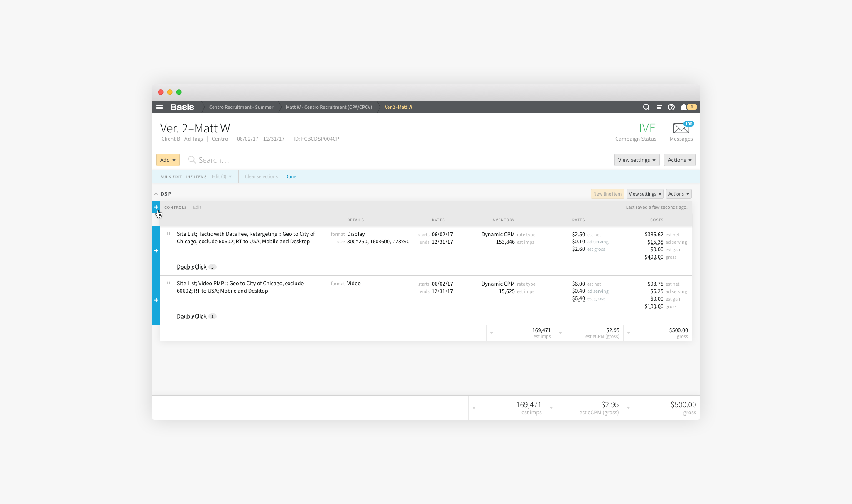852x504 pixels.
Task: Open the top View settings dropdown
Action: point(637,160)
